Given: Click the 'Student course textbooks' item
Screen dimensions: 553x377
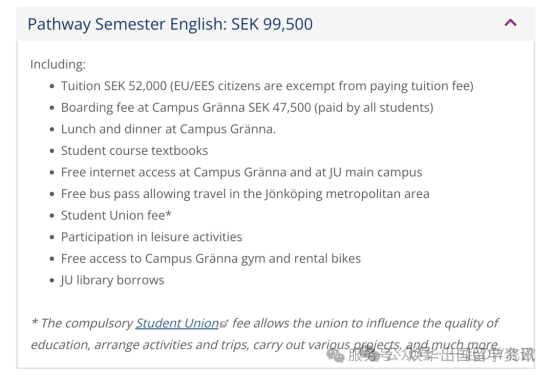Looking at the screenshot, I should coord(134,151).
